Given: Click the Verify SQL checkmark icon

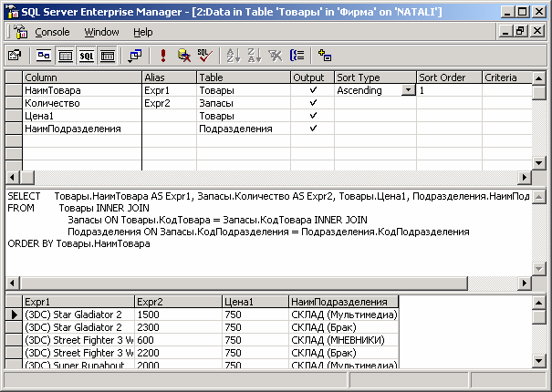Looking at the screenshot, I should tap(204, 56).
